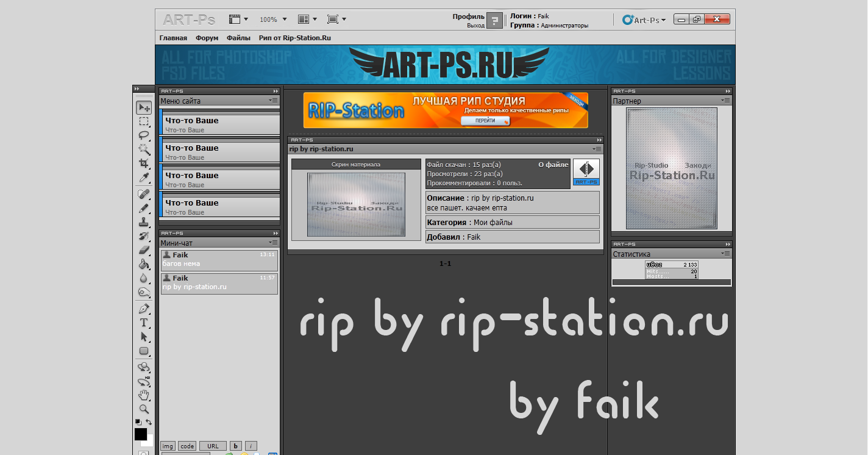The width and height of the screenshot is (868, 455).
Task: Select the Pen tool
Action: pos(144,309)
